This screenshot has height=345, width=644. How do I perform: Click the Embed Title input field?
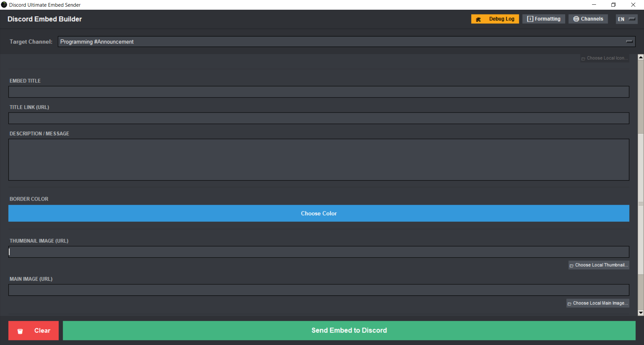319,92
